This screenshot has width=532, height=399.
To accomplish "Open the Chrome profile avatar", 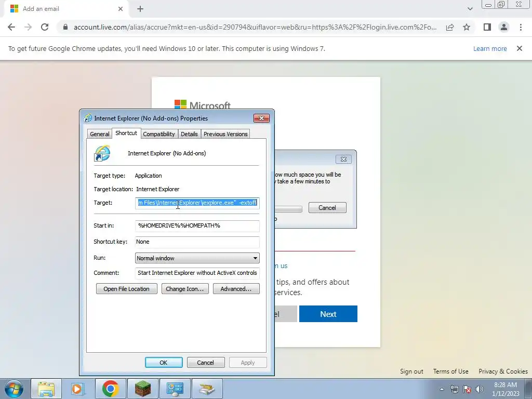I will (x=504, y=27).
